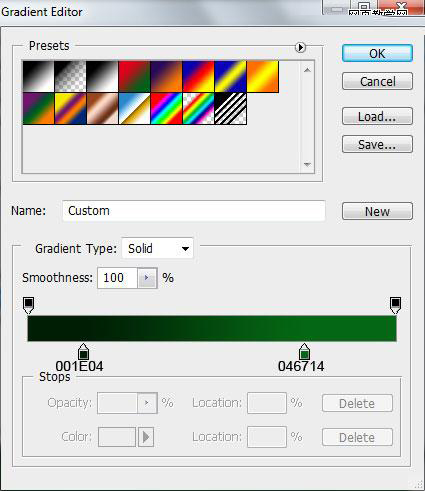The height and width of the screenshot is (491, 425).
Task: Select the right opacity stop above gradient
Action: 395,305
